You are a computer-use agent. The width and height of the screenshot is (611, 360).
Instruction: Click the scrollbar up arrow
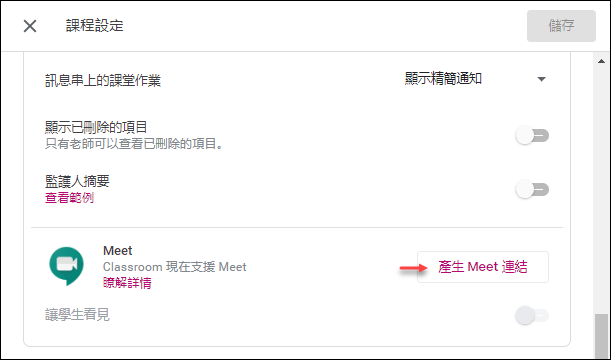601,61
